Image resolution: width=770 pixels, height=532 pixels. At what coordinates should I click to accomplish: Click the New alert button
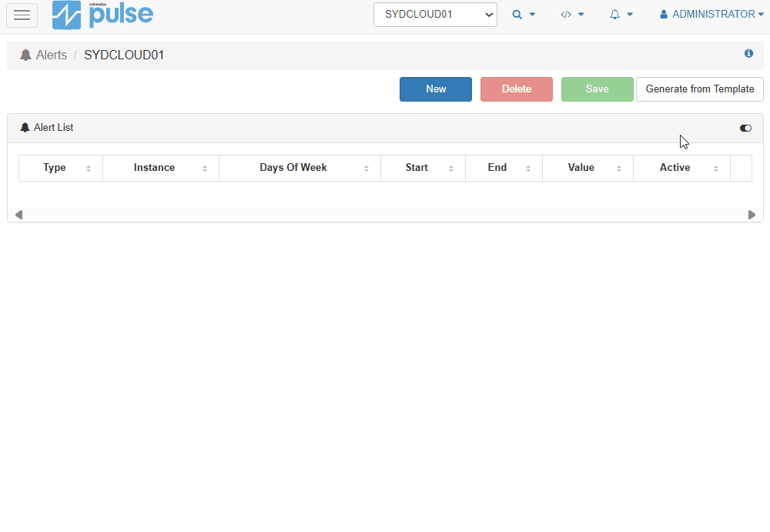point(436,89)
